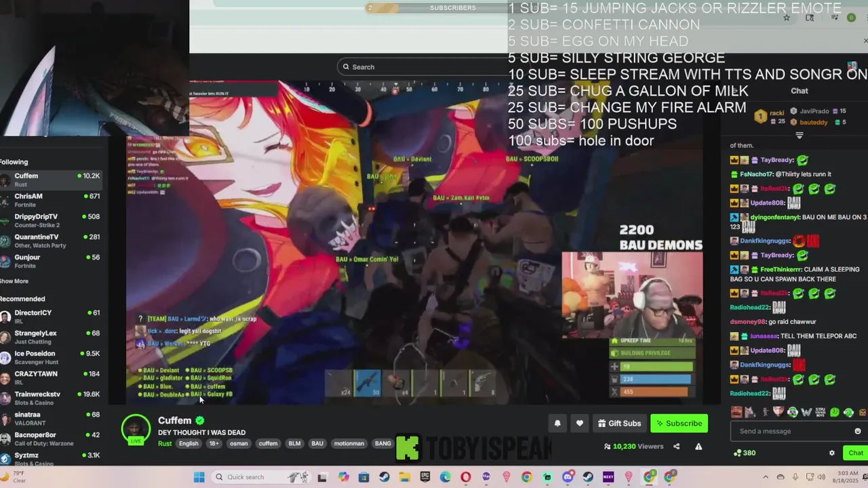Click the Chat panel header

pyautogui.click(x=800, y=91)
